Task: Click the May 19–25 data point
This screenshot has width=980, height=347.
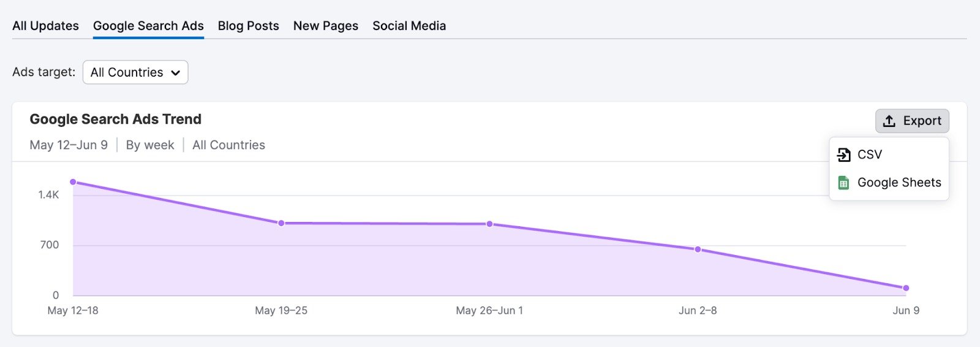Action: click(x=281, y=223)
